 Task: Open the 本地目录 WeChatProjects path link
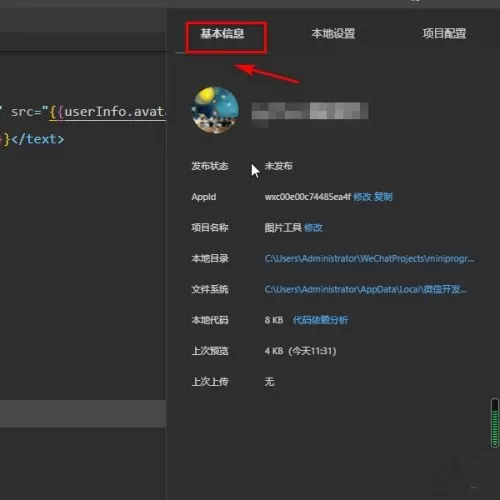pos(369,259)
